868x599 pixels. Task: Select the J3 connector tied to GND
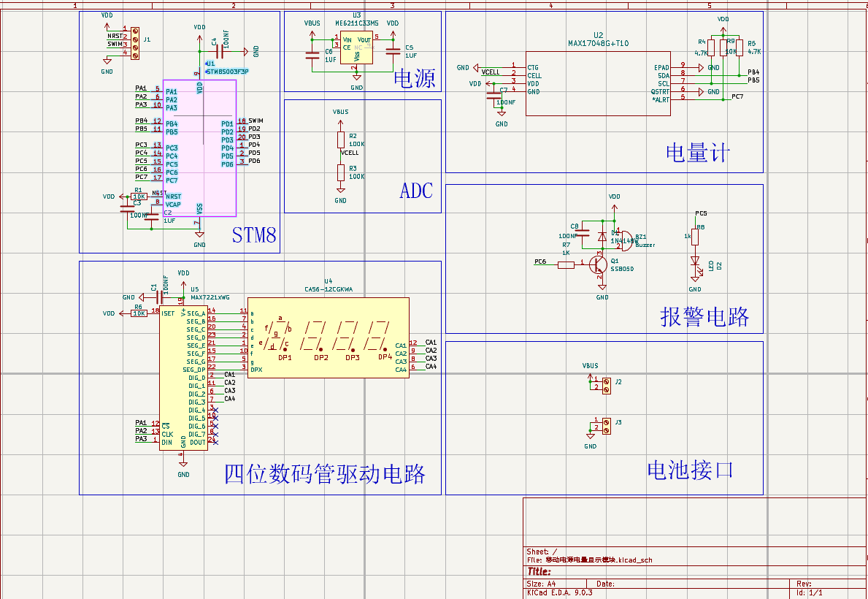click(605, 426)
